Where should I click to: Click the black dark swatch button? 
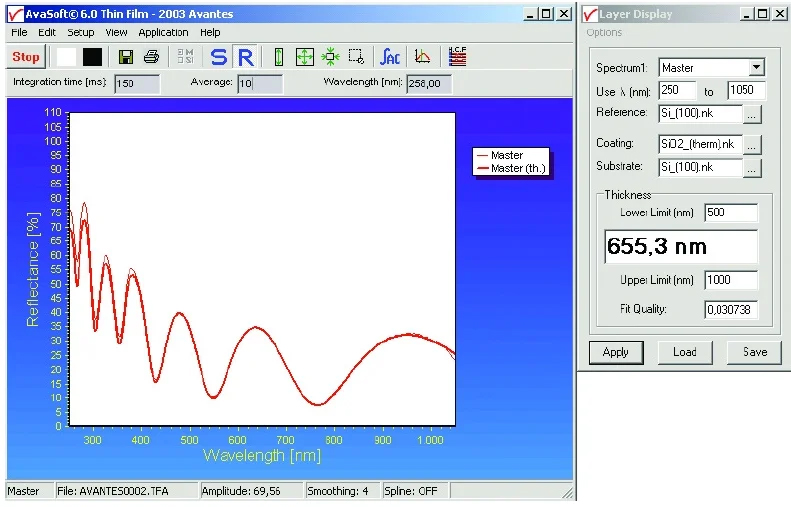pyautogui.click(x=92, y=57)
